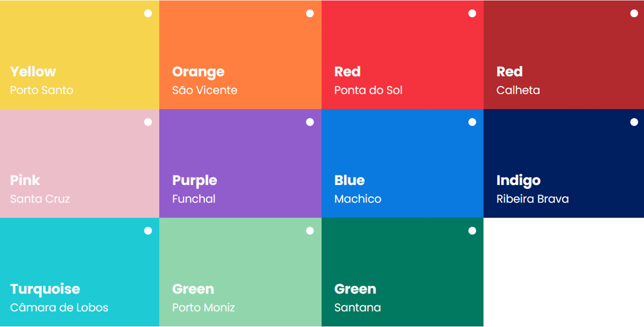Image resolution: width=644 pixels, height=327 pixels.
Task: Toggle the white dot on Ponta do Sol card
Action: [472, 14]
